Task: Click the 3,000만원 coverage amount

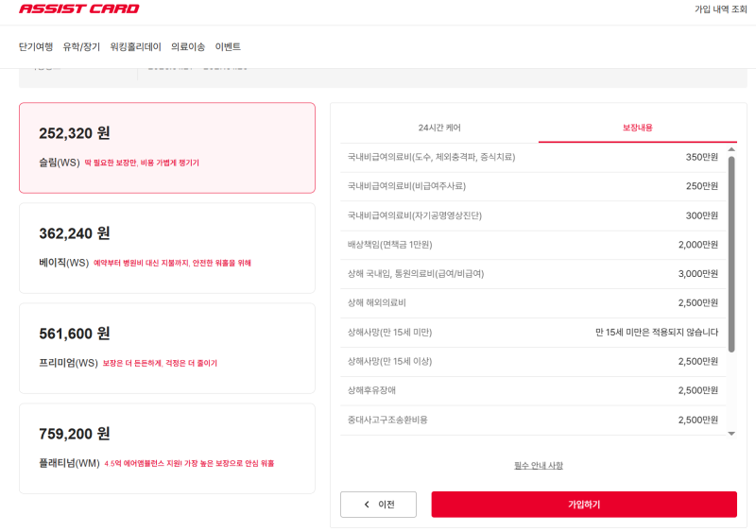Action: [x=698, y=274]
